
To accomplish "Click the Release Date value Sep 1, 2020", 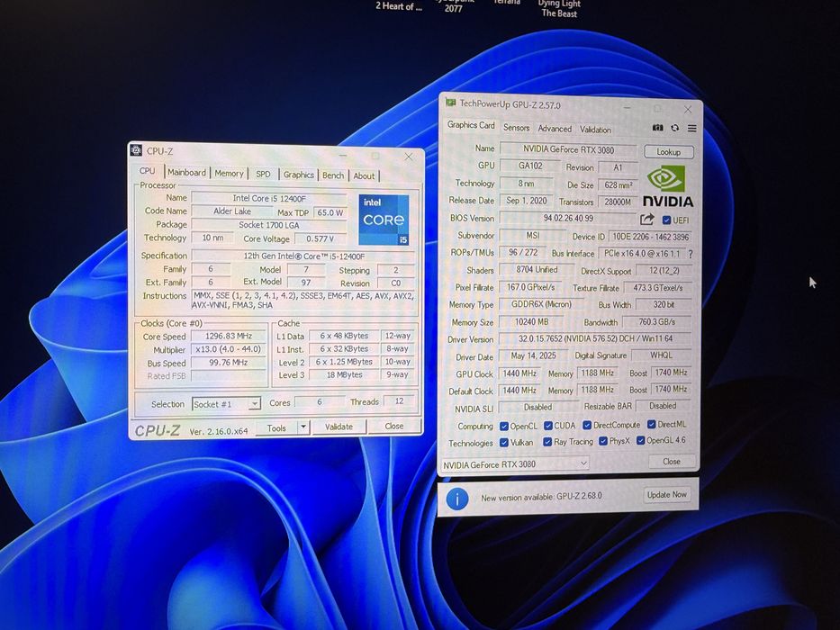I will point(526,201).
